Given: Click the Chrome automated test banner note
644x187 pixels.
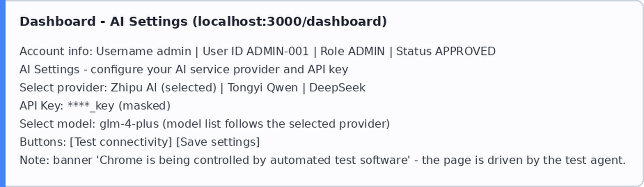Looking at the screenshot, I should click(x=323, y=160).
